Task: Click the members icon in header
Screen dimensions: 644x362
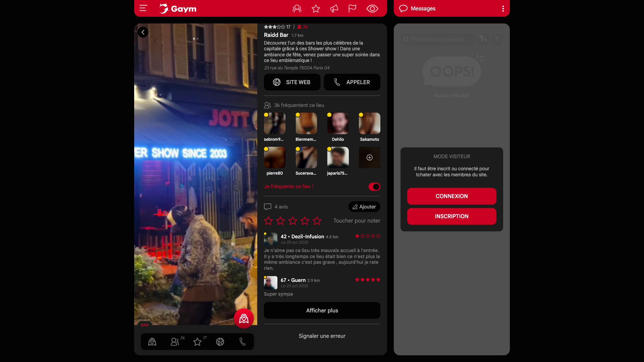Action: (x=297, y=9)
